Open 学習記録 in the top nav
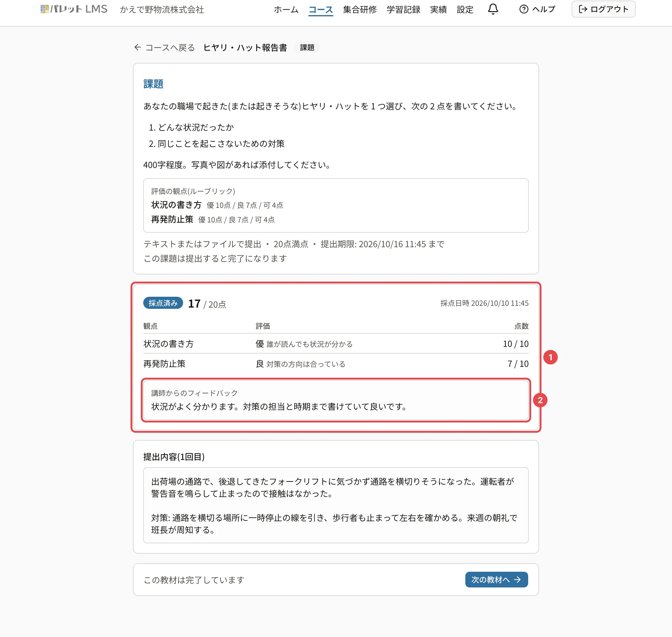The height and width of the screenshot is (637, 672). pyautogui.click(x=403, y=9)
